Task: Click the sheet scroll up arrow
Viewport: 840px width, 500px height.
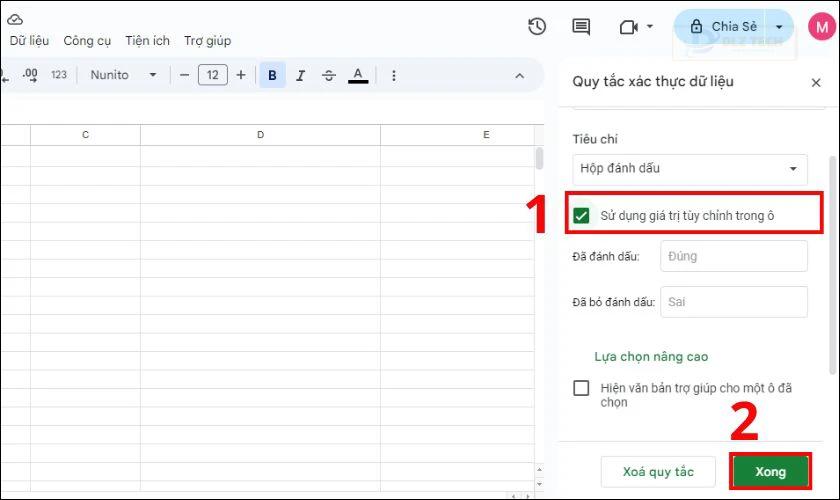Action: click(539, 469)
